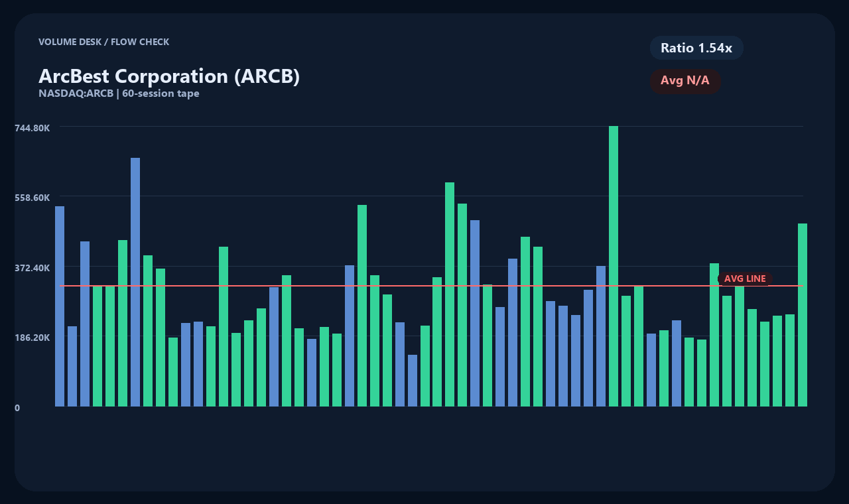The height and width of the screenshot is (504, 849).
Task: Click the last green bar on right
Action: [x=803, y=315]
